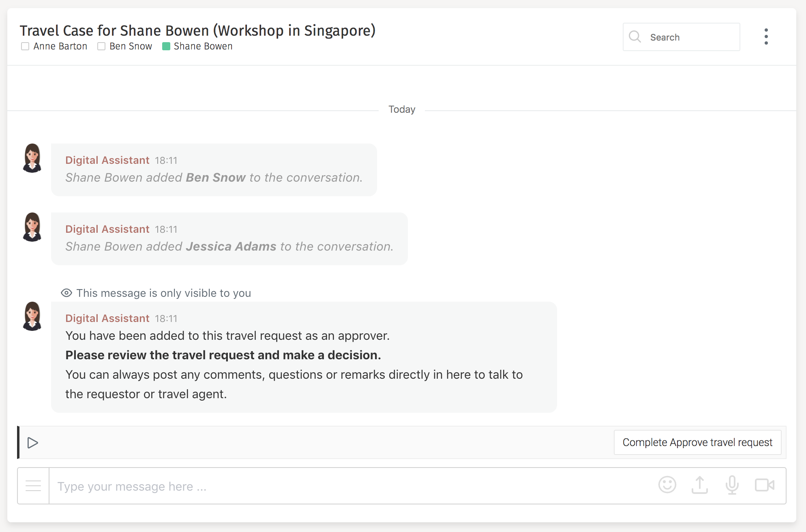806x532 pixels.
Task: Start a video message
Action: (765, 485)
